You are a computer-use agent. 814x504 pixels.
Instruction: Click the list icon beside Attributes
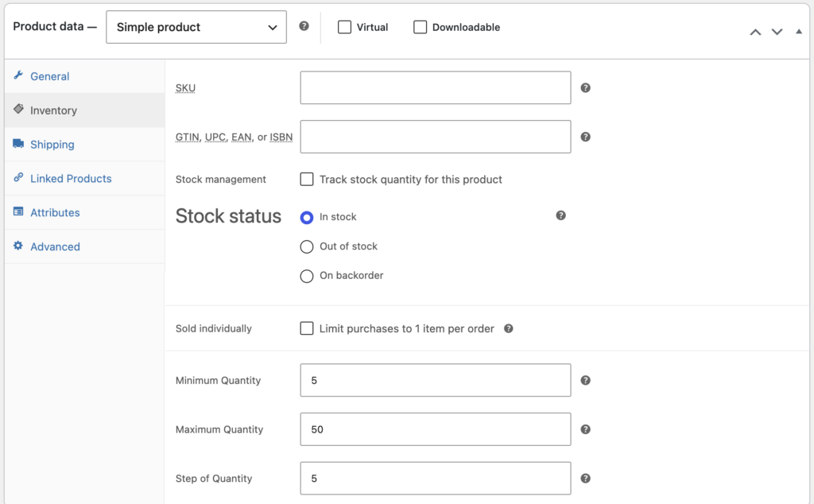point(18,211)
